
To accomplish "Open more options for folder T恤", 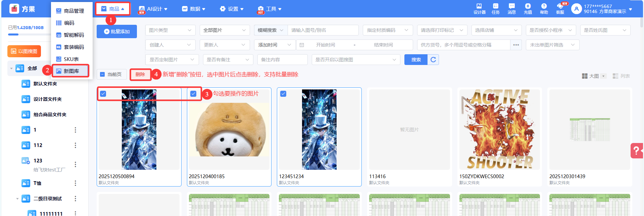I will [x=75, y=183].
